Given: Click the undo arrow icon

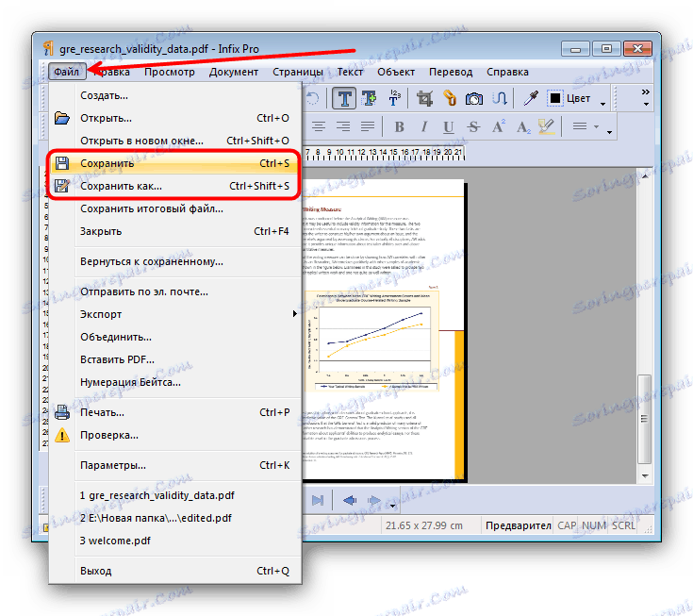Looking at the screenshot, I should (312, 98).
